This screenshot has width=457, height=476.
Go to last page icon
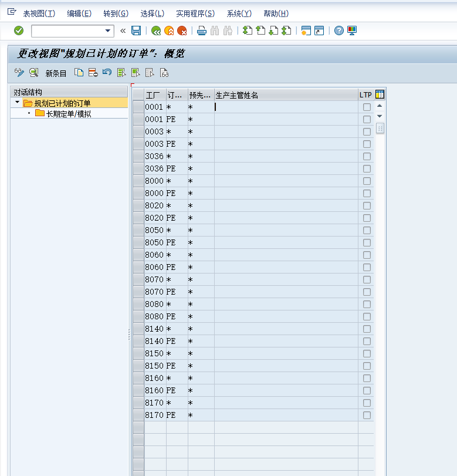[286, 31]
